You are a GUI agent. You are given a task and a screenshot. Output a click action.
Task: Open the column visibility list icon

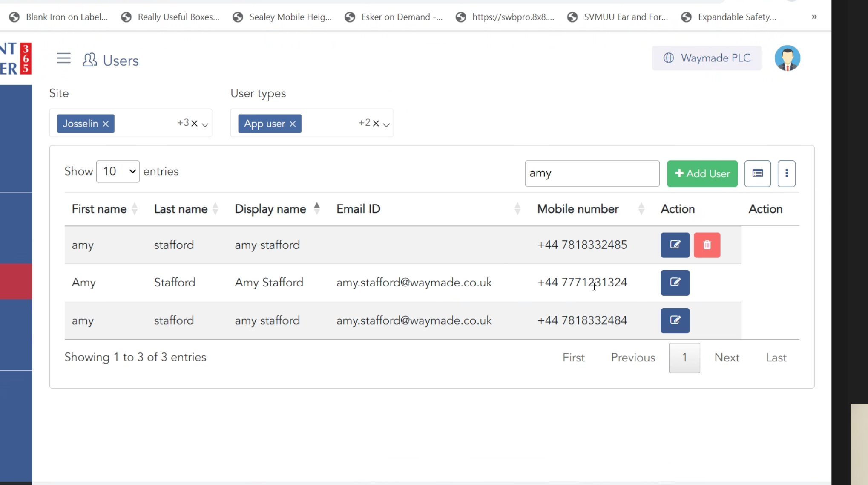point(757,173)
